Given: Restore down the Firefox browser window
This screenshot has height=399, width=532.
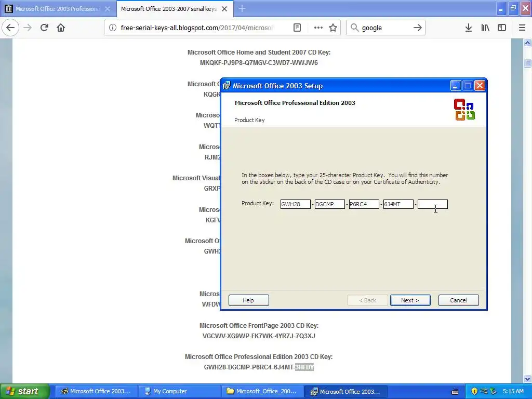Looking at the screenshot, I should [513, 8].
